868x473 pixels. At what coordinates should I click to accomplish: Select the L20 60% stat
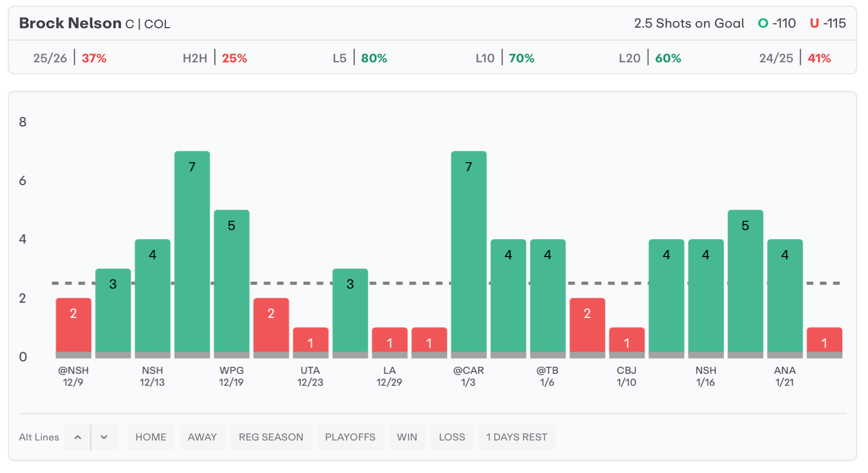tap(649, 58)
